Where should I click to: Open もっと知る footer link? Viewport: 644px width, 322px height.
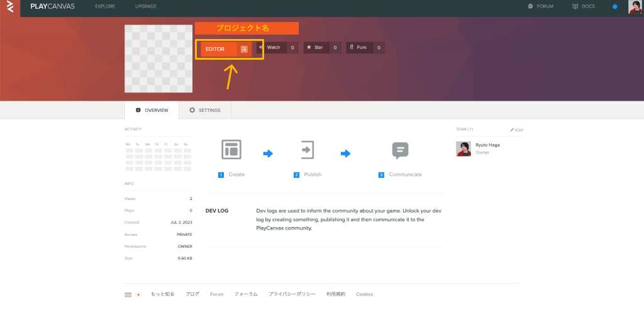[163, 294]
